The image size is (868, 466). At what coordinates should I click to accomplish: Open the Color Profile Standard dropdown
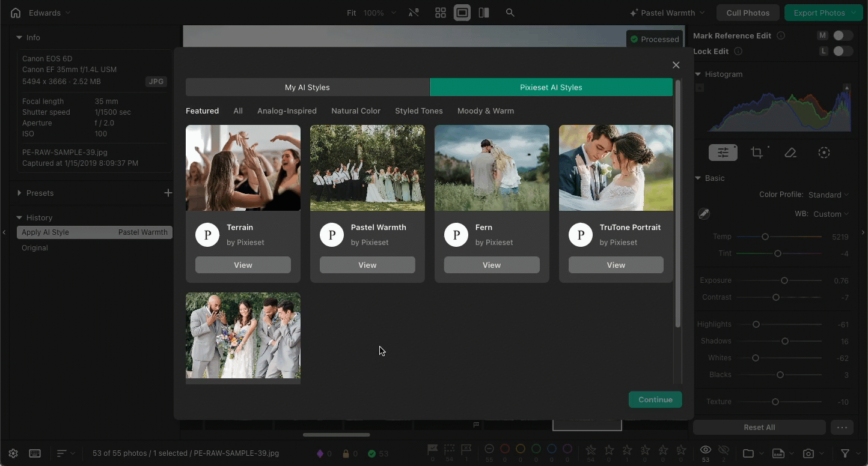pyautogui.click(x=829, y=195)
